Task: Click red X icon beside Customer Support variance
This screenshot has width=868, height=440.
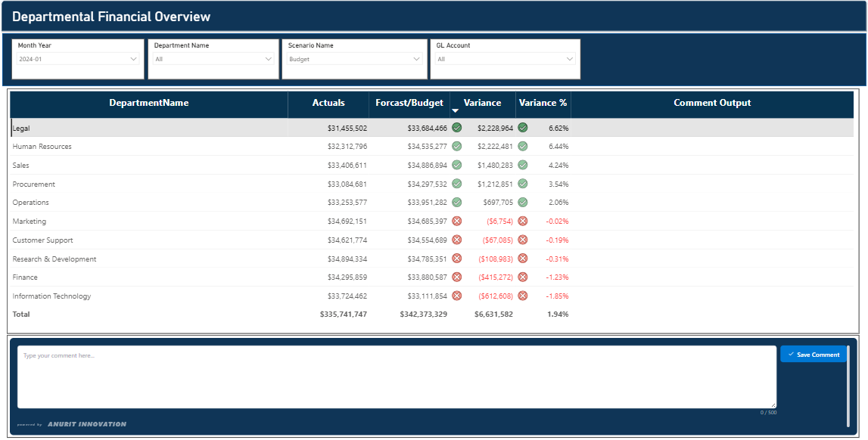Action: coord(456,240)
